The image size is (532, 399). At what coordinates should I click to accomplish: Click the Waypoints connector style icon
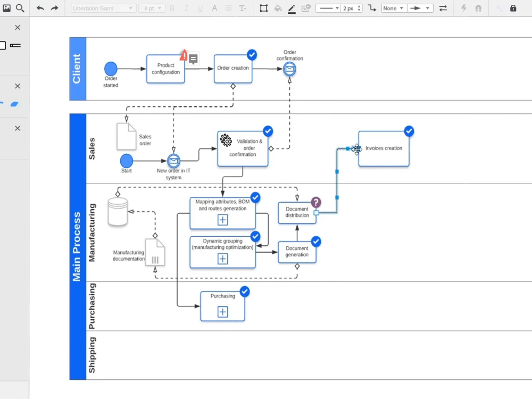point(372,8)
